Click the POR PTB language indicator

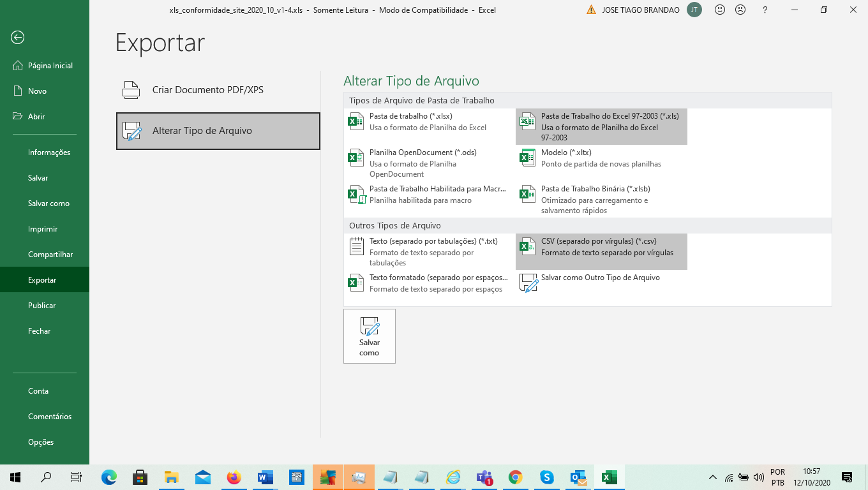click(777, 477)
